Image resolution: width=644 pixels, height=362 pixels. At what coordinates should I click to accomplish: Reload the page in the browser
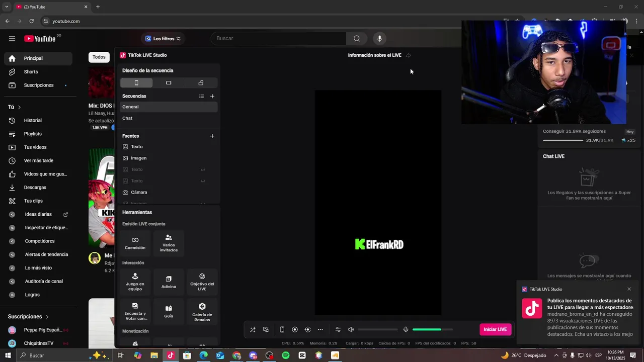(x=31, y=21)
